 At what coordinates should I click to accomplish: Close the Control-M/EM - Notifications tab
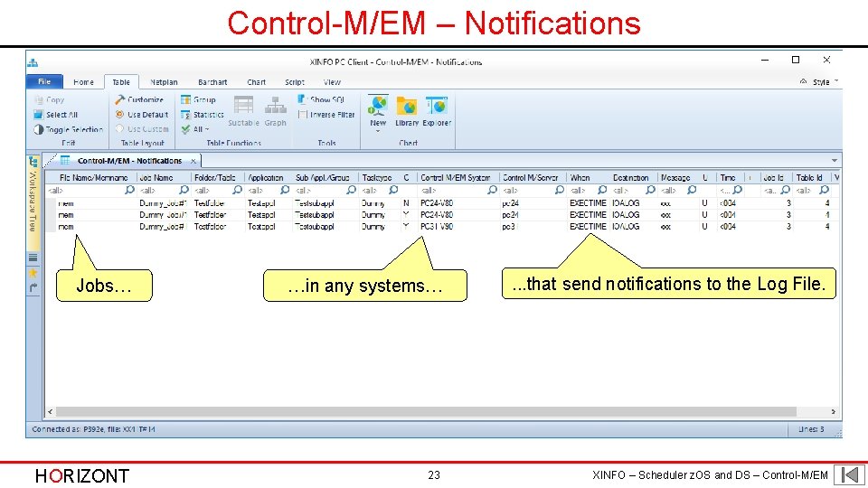(x=193, y=161)
